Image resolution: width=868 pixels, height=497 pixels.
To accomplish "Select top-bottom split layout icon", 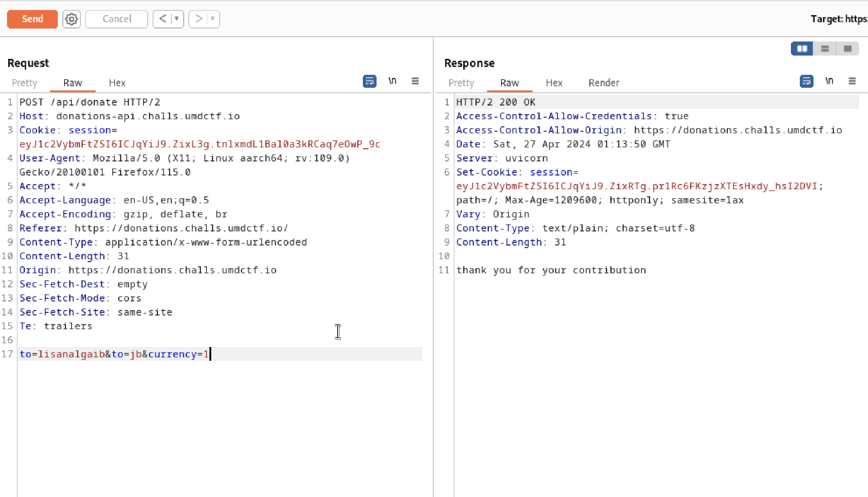I will coord(825,49).
